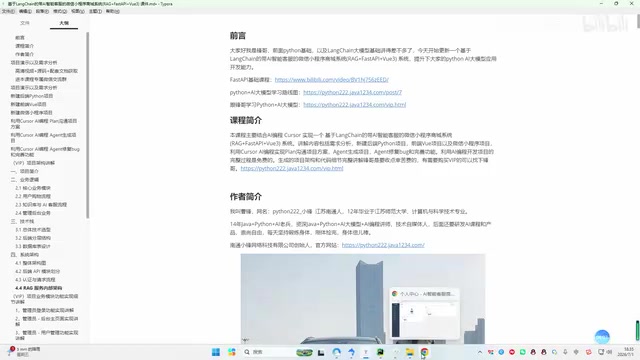Go to Cursor Agent修复bug outline entry
Screen dimensions: 640x360
coord(45,152)
